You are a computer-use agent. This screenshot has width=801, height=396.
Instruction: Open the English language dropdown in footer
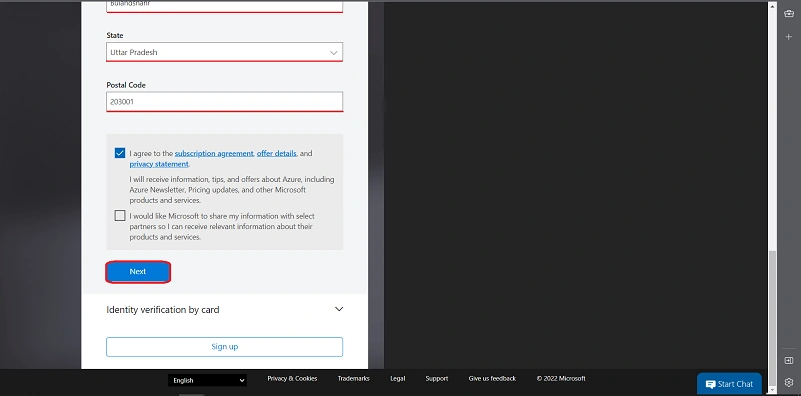coord(207,380)
